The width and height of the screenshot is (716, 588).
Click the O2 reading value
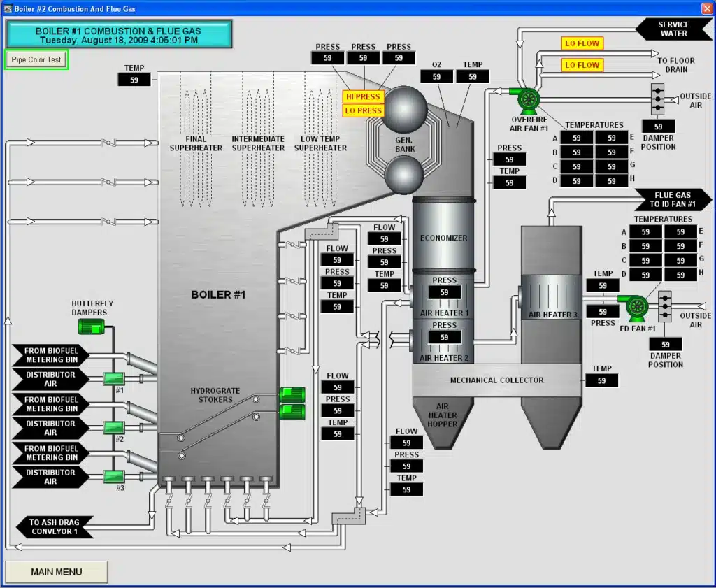(x=436, y=77)
